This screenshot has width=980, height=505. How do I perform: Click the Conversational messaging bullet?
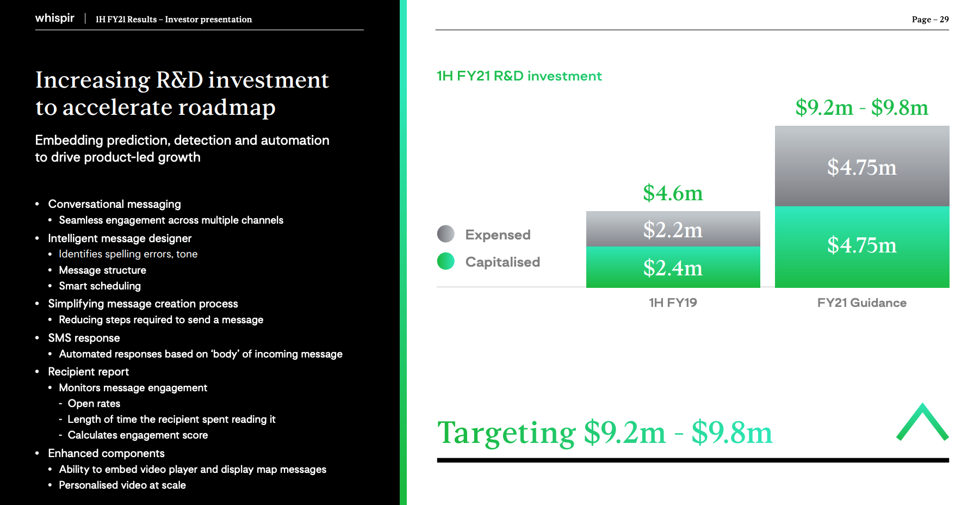(x=114, y=204)
